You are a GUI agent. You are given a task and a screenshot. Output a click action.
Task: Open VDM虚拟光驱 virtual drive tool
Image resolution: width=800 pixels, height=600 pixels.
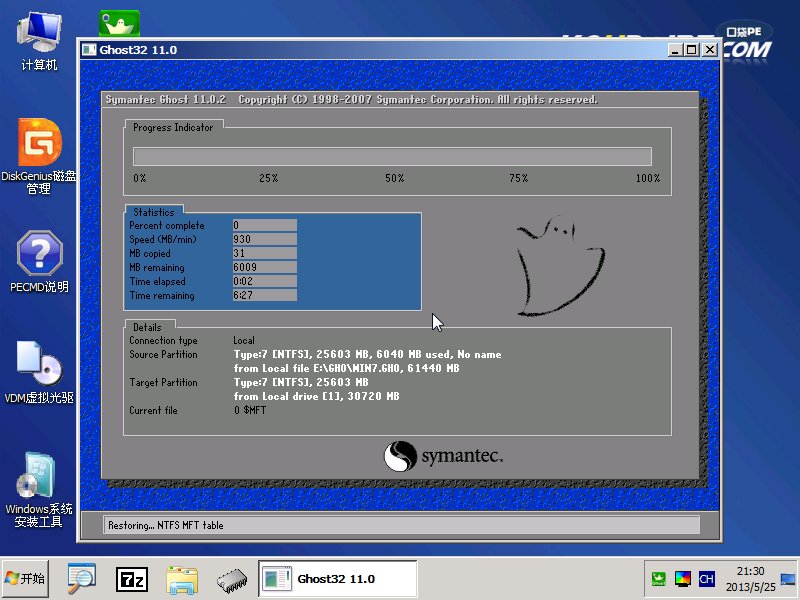click(x=37, y=362)
